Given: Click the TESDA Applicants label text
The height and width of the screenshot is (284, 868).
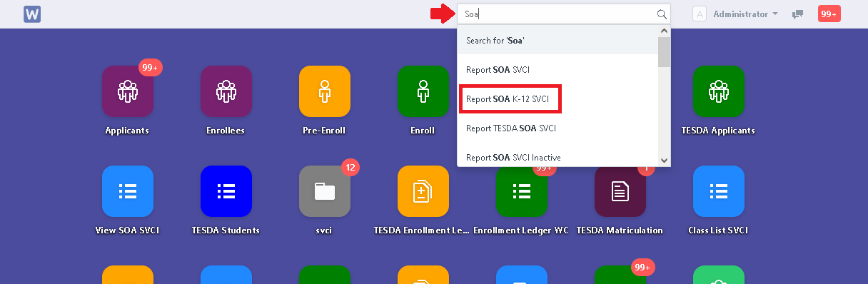Looking at the screenshot, I should pos(718,131).
